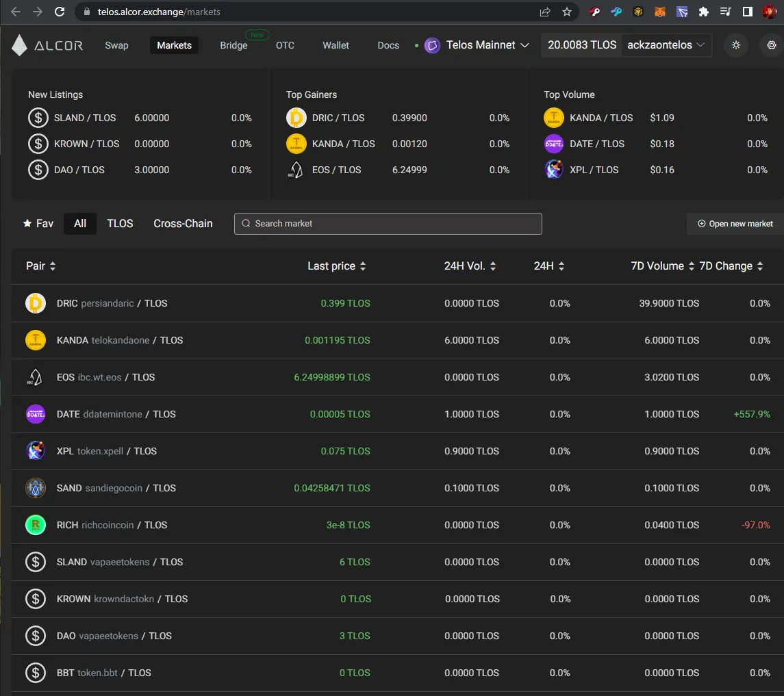The height and width of the screenshot is (696, 784).
Task: Click DRIC icon in Top Gainers
Action: point(296,118)
